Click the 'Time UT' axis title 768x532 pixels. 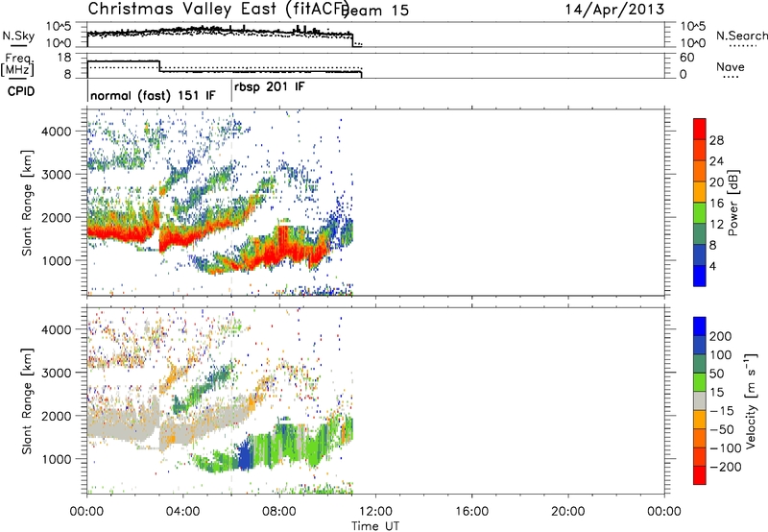pos(375,525)
